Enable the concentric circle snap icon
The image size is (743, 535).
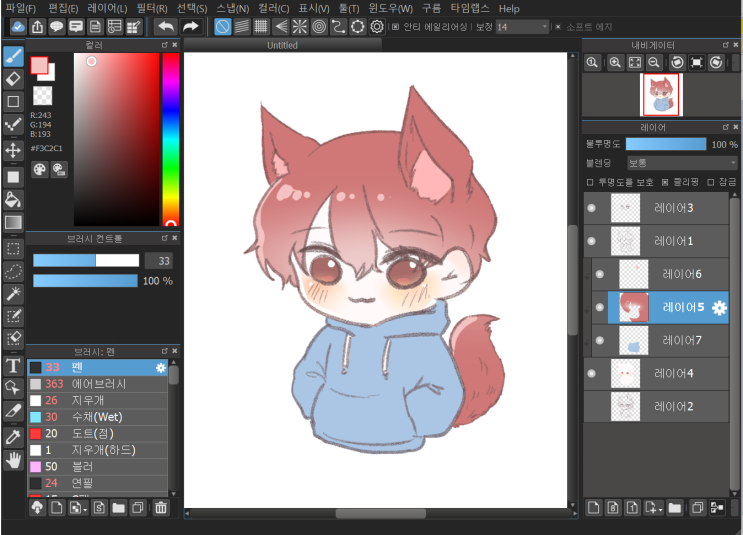(x=319, y=27)
